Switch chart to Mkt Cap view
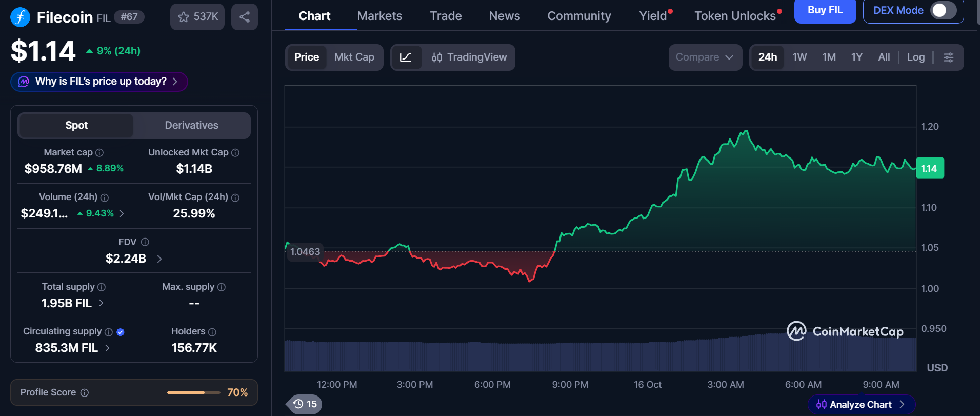980x416 pixels. 354,57
